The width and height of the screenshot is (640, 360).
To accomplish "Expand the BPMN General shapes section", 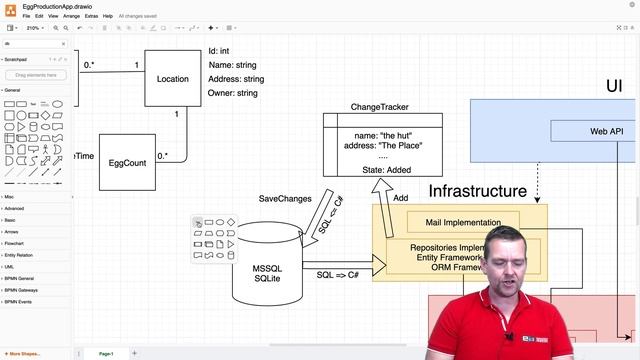I will 18,278.
